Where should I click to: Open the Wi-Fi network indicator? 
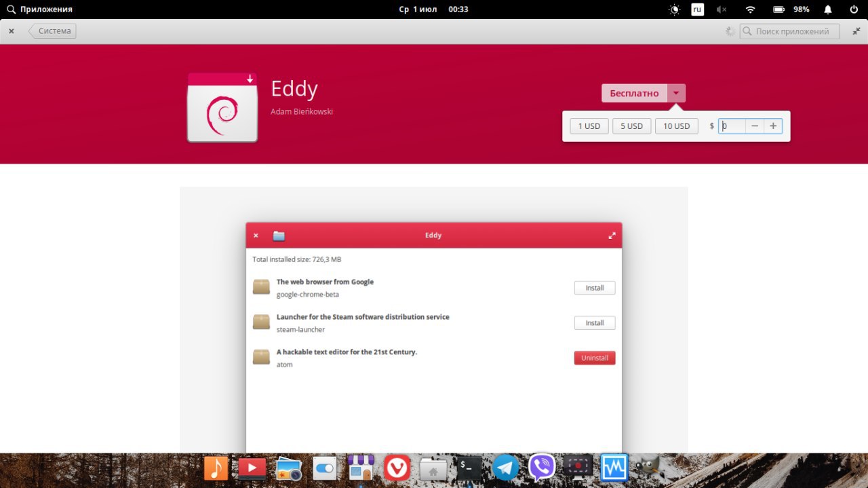click(750, 10)
